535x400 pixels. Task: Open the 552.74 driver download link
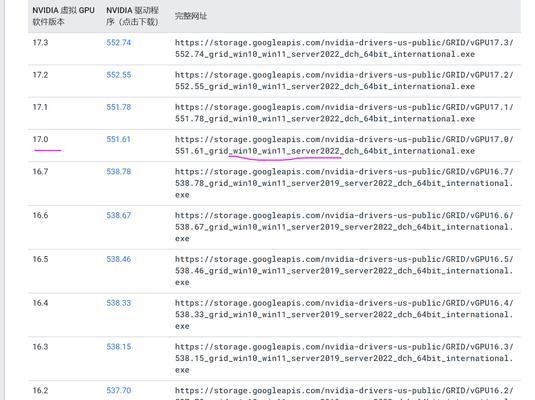(x=118, y=43)
